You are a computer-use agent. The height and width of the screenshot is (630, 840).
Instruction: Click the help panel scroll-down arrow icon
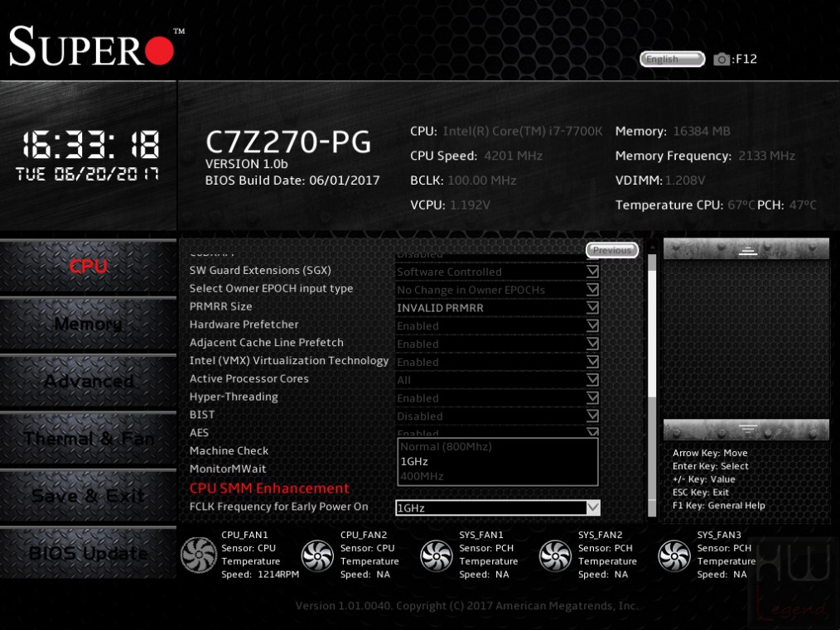[747, 428]
